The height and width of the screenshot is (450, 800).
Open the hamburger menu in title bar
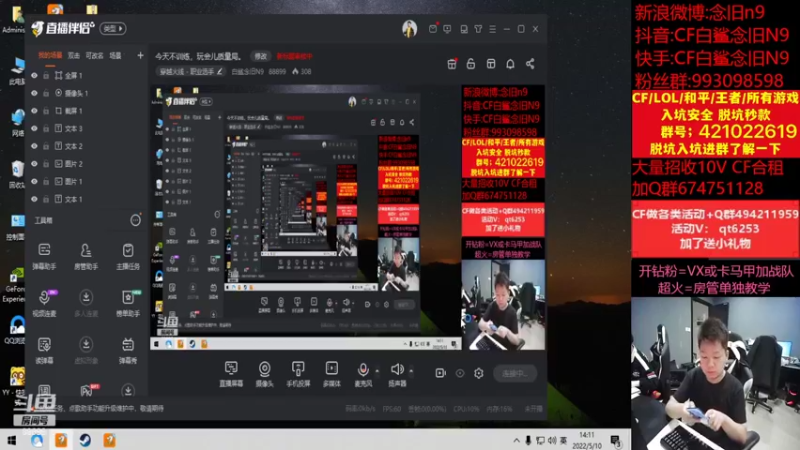click(x=492, y=29)
